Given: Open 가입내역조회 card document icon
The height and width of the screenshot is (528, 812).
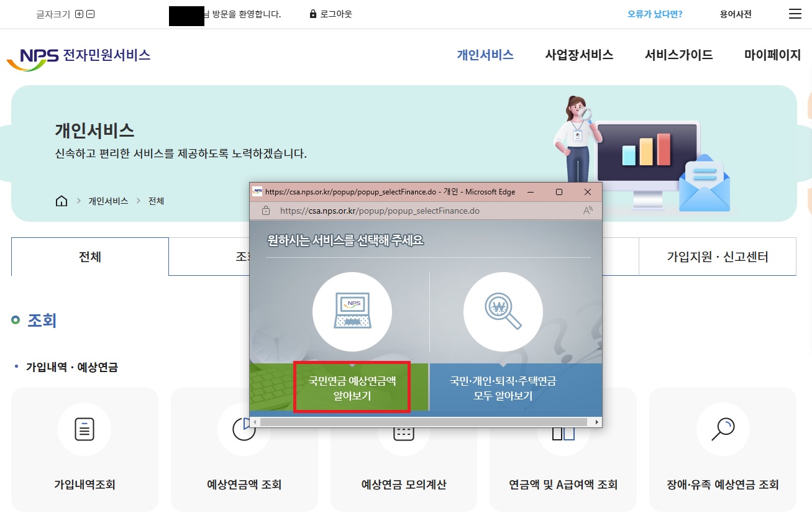Looking at the screenshot, I should [x=84, y=429].
